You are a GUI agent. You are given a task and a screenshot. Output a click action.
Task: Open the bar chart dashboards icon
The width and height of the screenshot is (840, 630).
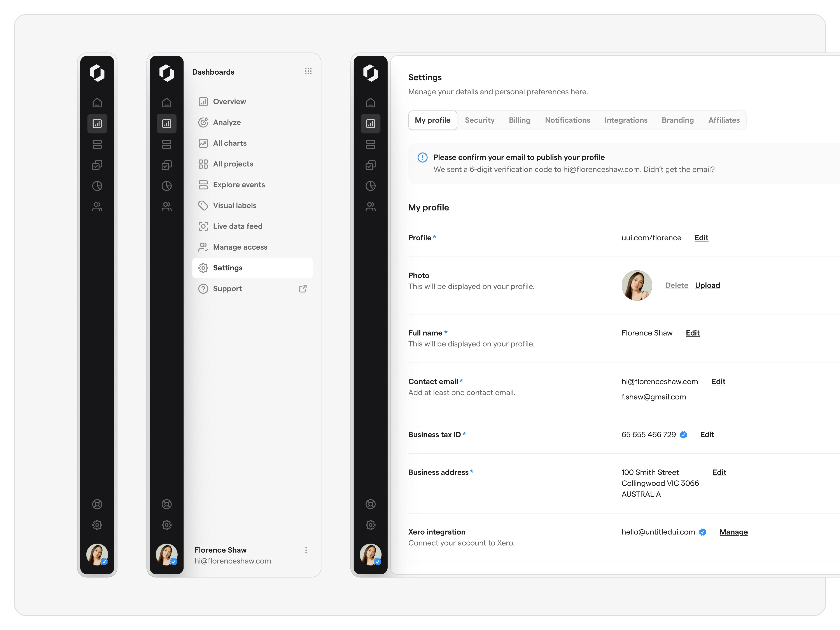click(98, 123)
